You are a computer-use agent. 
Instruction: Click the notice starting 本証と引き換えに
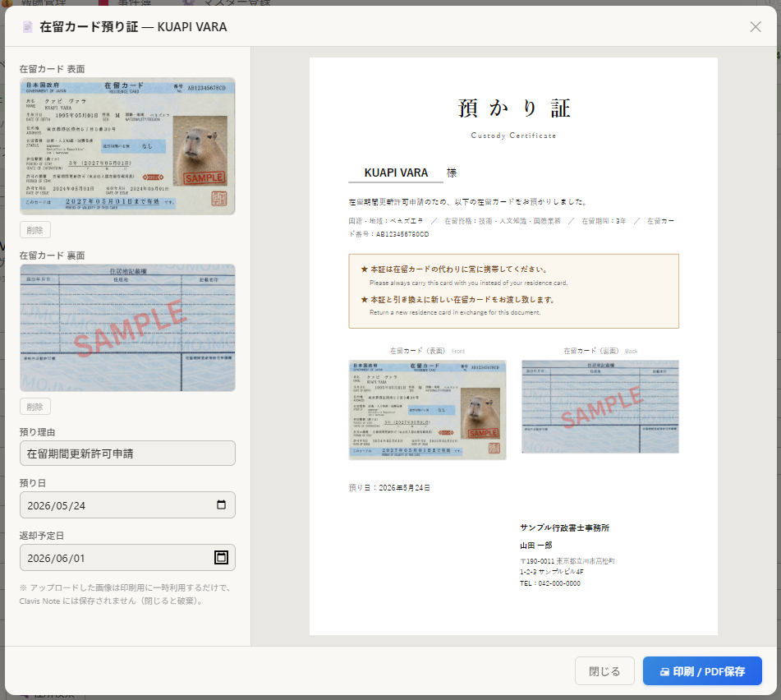click(x=457, y=299)
